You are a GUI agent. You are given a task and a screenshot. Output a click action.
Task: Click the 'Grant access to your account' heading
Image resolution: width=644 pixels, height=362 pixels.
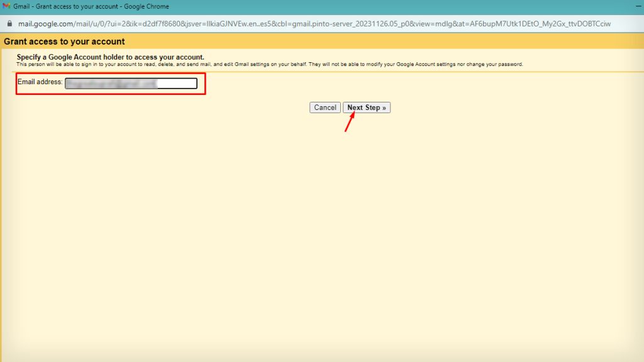pos(64,41)
